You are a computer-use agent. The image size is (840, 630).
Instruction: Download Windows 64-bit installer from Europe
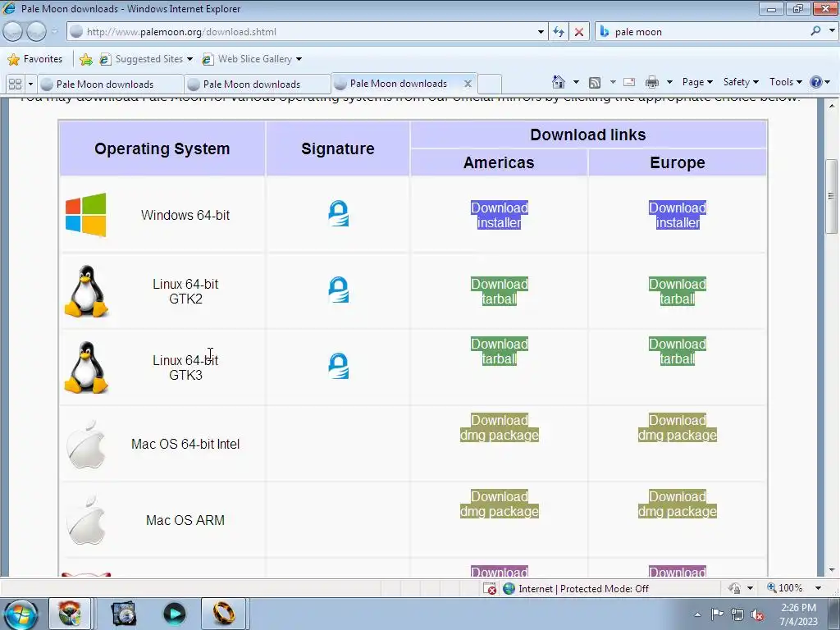point(678,215)
